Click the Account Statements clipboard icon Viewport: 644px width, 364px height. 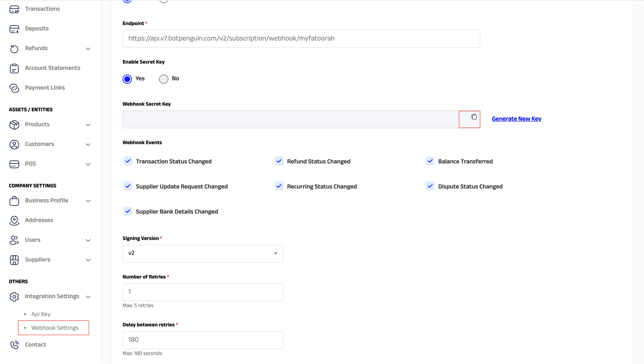14,68
